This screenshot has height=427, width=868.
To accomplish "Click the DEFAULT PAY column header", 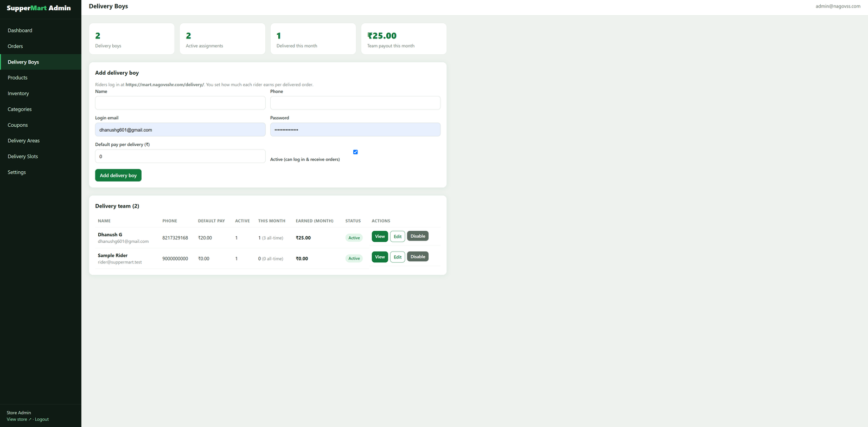I will coord(212,221).
